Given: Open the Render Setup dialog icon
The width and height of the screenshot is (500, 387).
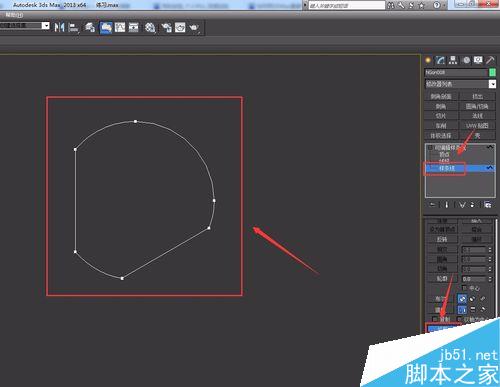Looking at the screenshot, I should [x=166, y=27].
